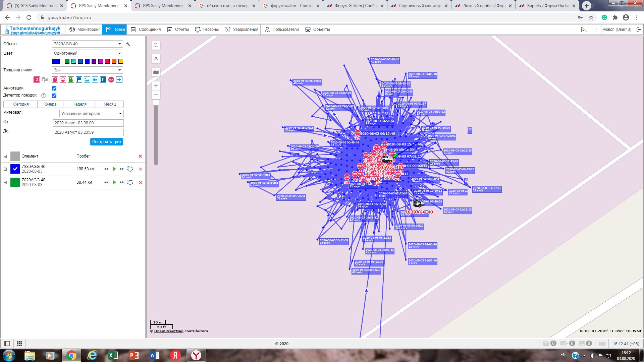Switch to the Геозоны tab
The width and height of the screenshot is (644, 362).
[207, 29]
